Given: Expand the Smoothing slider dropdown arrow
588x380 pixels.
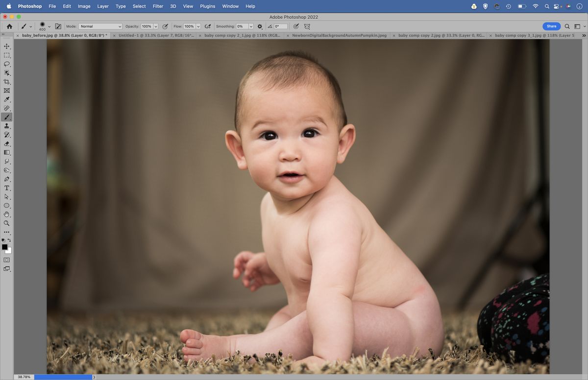Looking at the screenshot, I should point(251,26).
